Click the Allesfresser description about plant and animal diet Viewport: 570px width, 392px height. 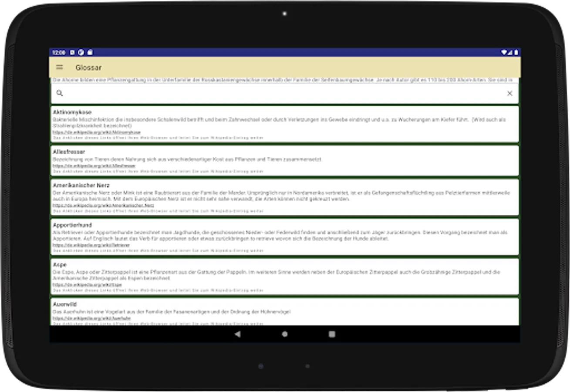188,159
